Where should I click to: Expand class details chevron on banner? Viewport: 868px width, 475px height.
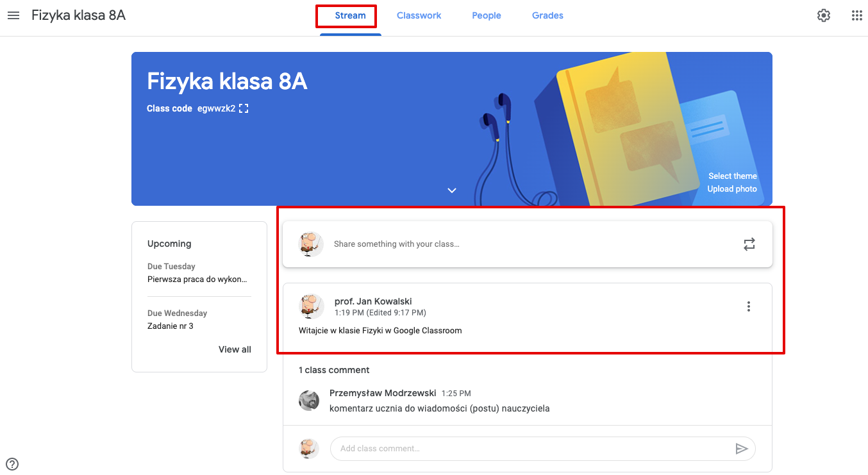click(x=452, y=190)
